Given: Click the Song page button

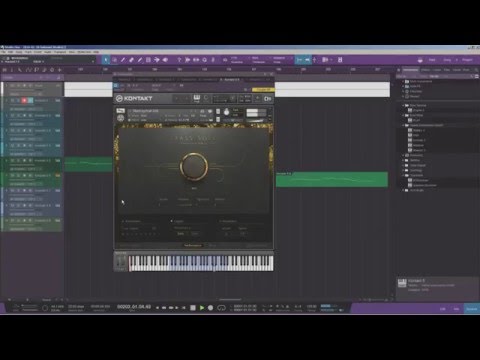Looking at the screenshot, I should pos(447,60).
